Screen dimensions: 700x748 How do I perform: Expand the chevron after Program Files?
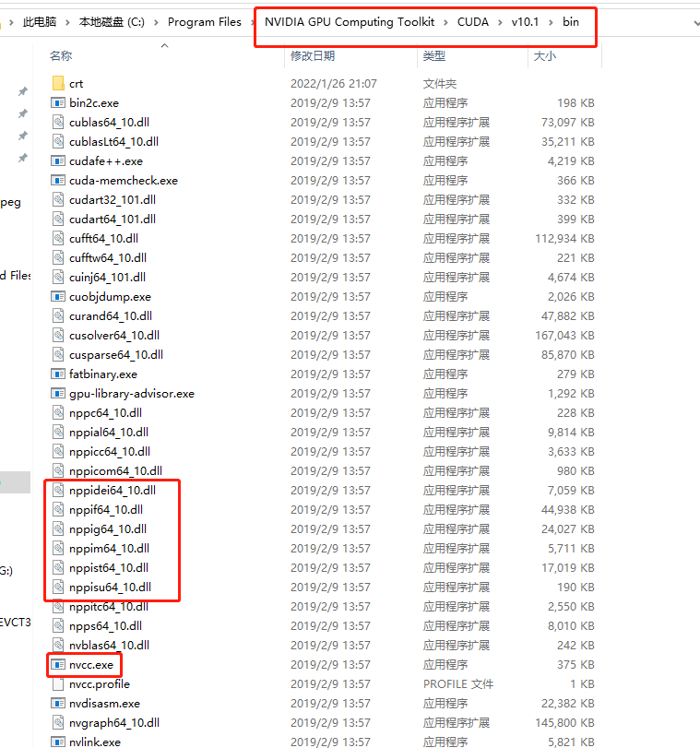point(252,22)
